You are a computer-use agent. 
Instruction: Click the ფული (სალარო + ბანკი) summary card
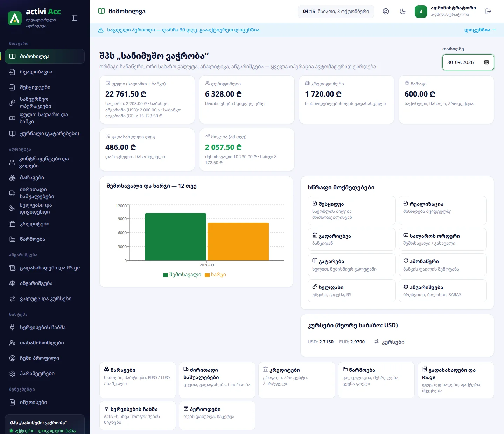(147, 99)
